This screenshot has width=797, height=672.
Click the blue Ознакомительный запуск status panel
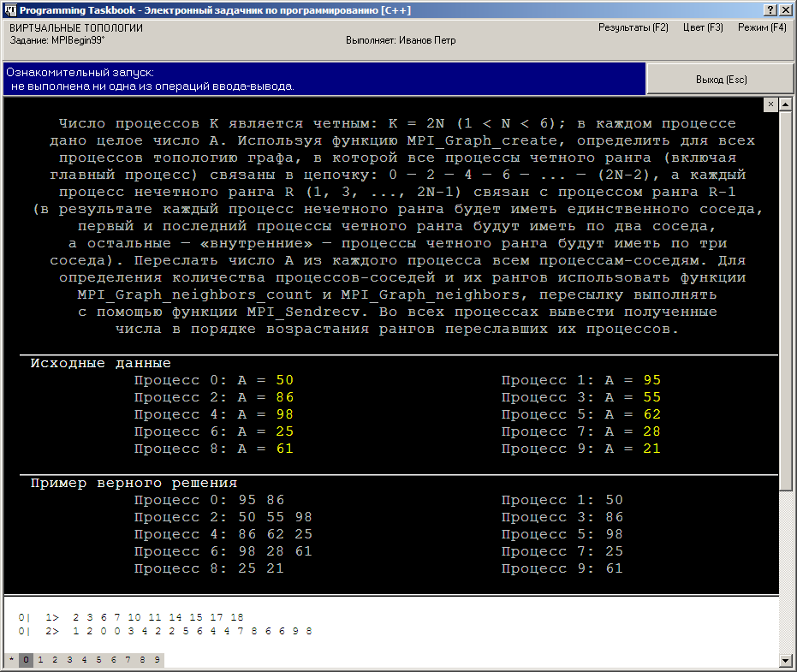click(x=324, y=80)
